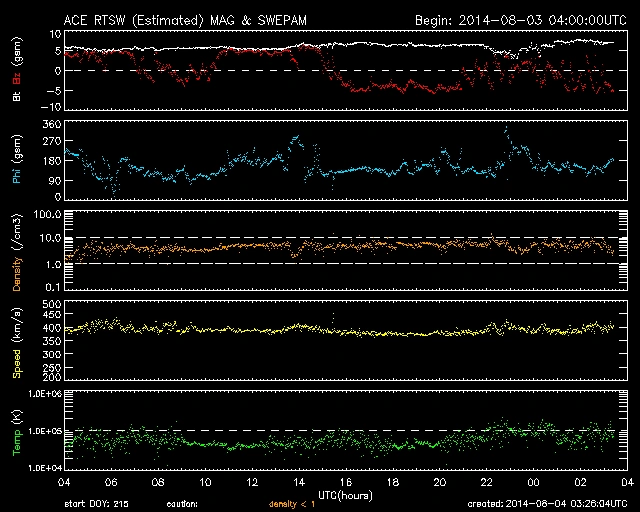Screen dimensions: 640x512
Task: Click the Density (/cm3) axis label
Action: (19, 251)
